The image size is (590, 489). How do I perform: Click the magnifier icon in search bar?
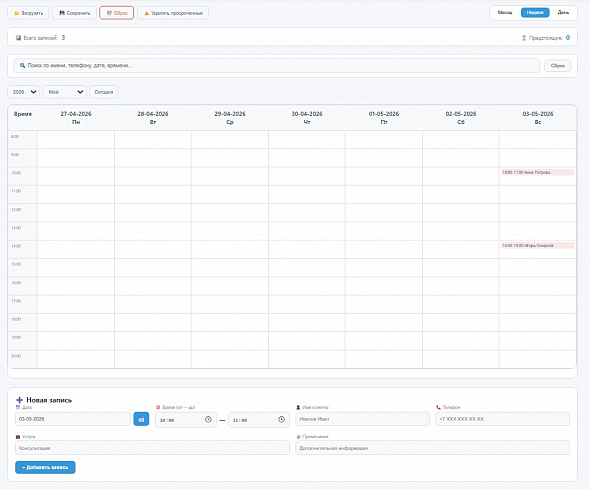coord(23,65)
